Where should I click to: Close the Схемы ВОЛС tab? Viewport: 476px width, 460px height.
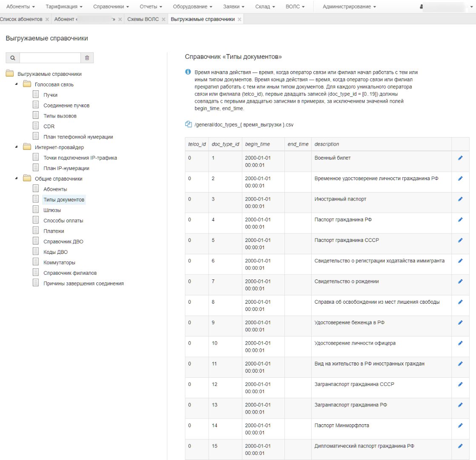point(163,19)
